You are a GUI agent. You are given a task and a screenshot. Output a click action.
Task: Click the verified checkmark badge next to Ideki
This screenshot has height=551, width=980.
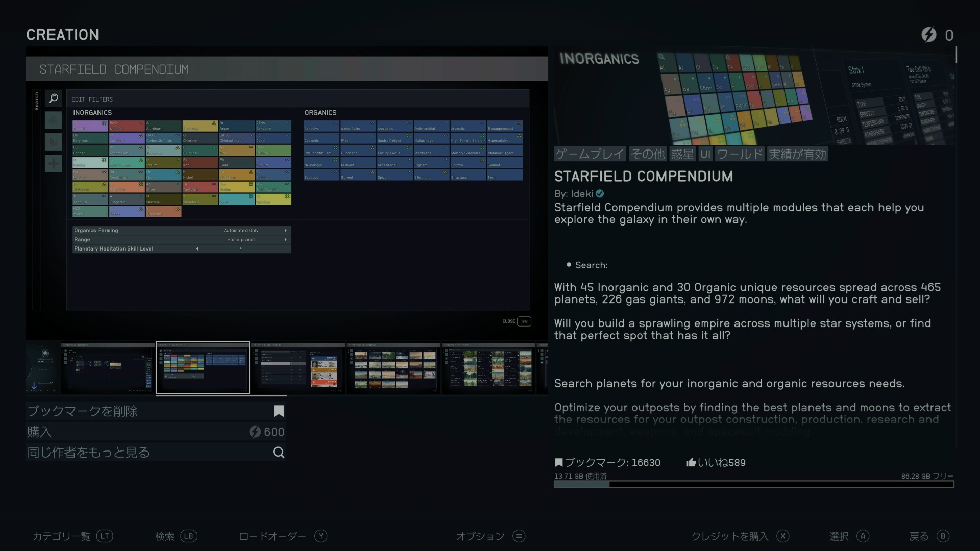[x=600, y=194]
